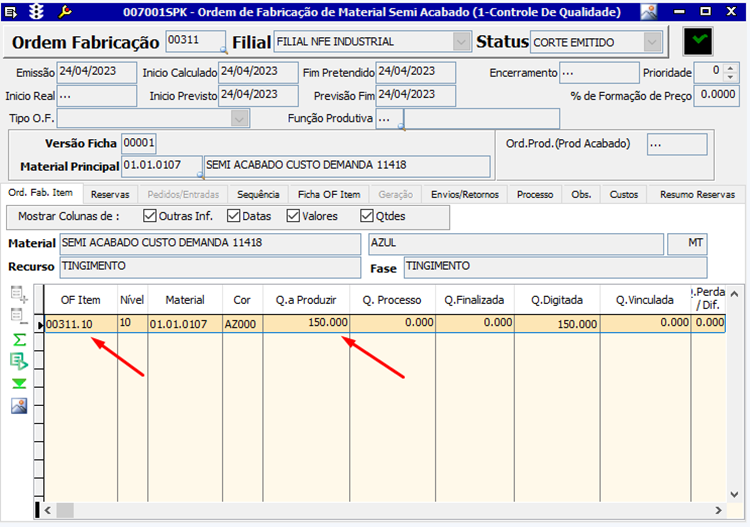
Task: Click the % de Formação de Preço field
Action: [x=717, y=96]
